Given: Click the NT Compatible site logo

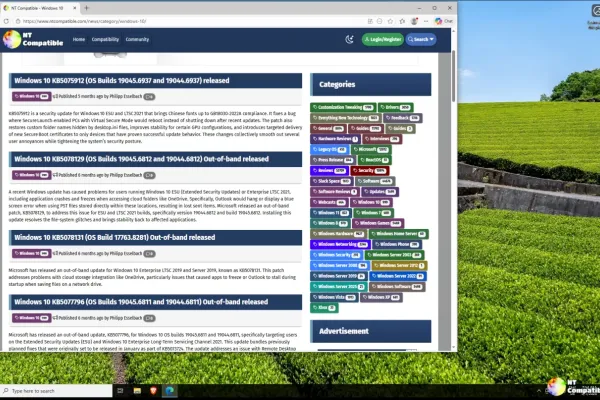Looking at the screenshot, I should click(33, 39).
